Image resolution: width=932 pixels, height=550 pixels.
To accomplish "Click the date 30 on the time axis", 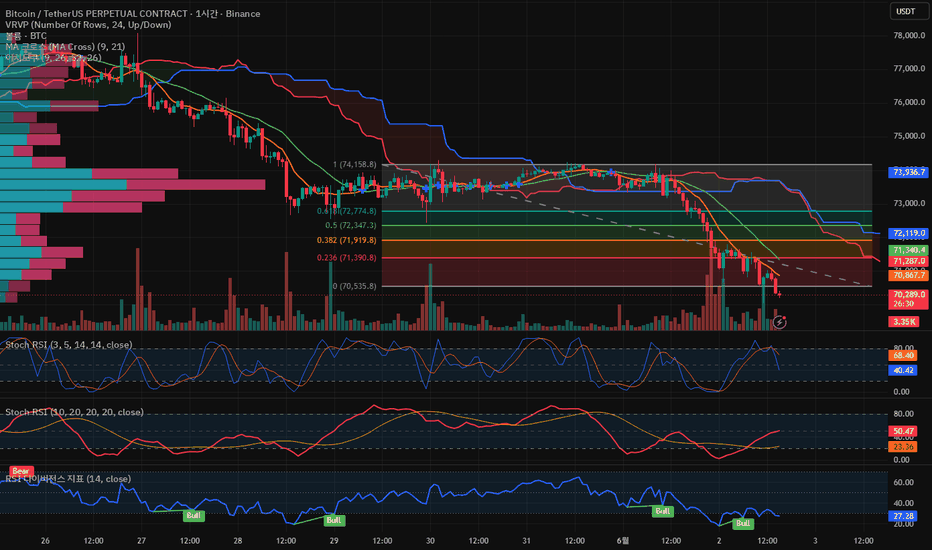I will [430, 540].
